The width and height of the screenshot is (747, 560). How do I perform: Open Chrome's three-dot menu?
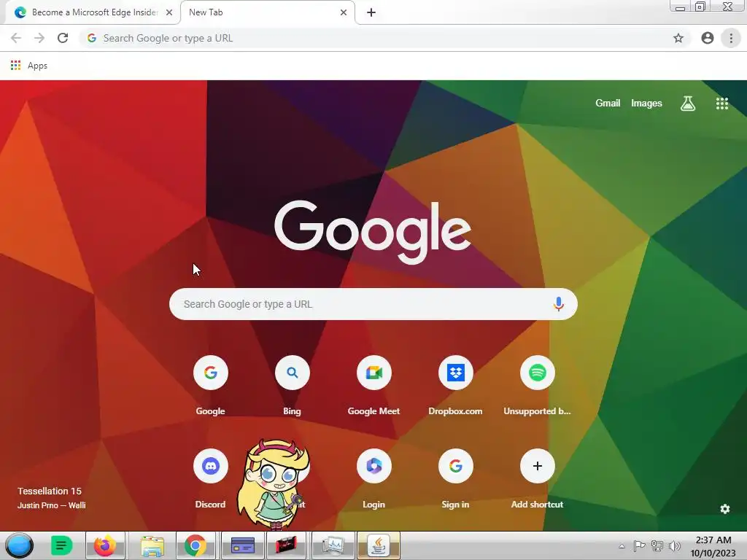(x=731, y=38)
